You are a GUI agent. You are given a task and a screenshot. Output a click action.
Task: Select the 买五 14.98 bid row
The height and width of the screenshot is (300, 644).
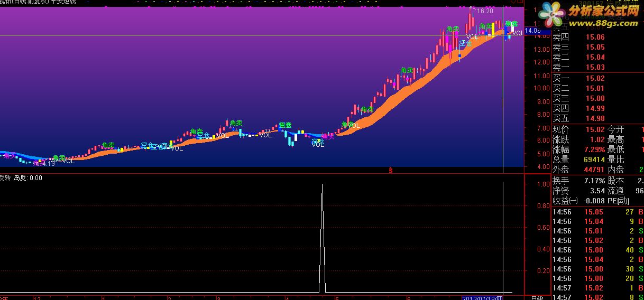pyautogui.click(x=598, y=118)
